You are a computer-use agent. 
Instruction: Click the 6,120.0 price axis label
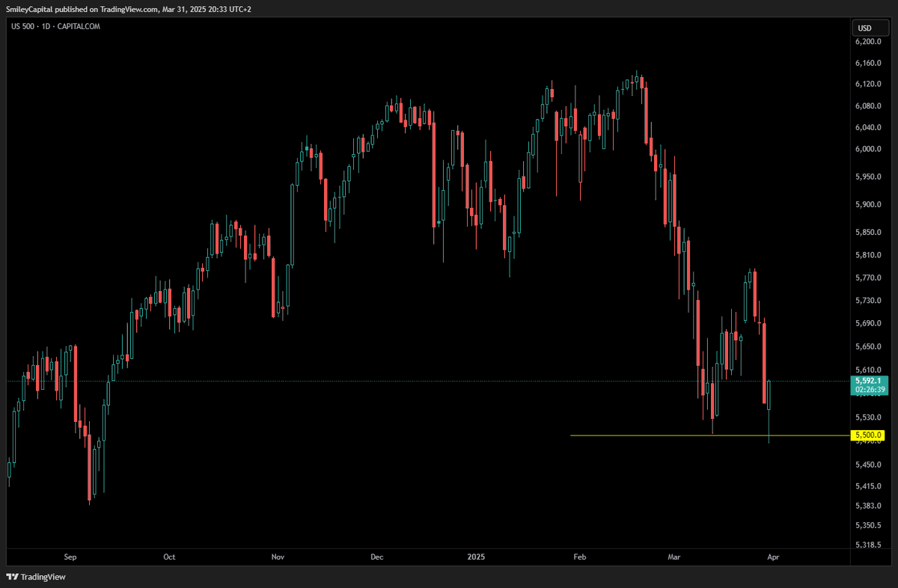coord(868,84)
